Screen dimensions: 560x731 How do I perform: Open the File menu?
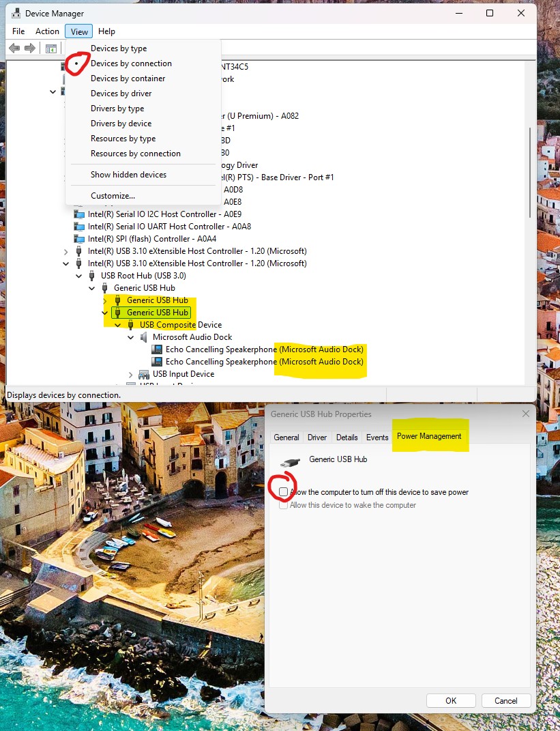click(x=18, y=31)
